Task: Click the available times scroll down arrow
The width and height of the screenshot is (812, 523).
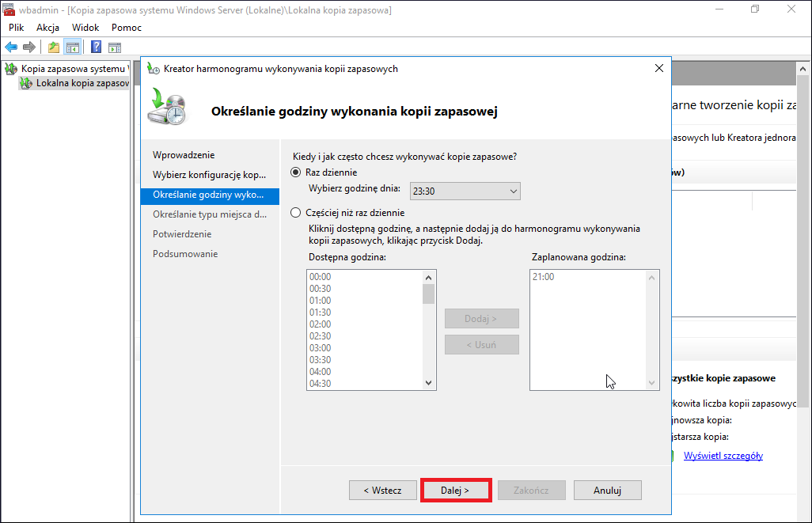Action: coord(428,383)
